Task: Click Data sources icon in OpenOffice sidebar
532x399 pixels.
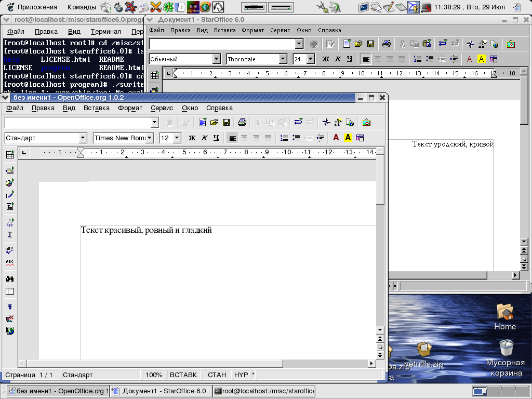Action: point(10,291)
